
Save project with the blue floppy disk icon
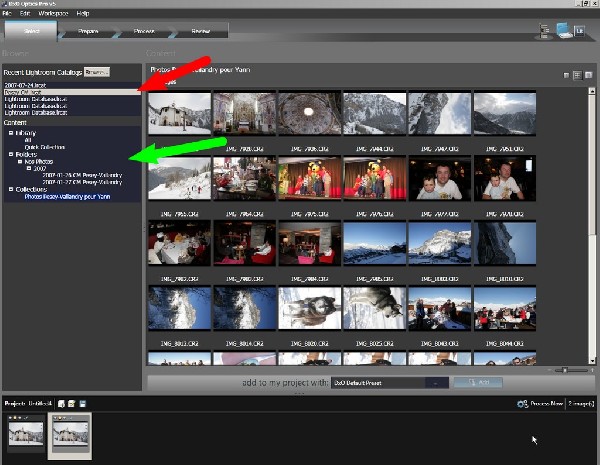click(82, 403)
